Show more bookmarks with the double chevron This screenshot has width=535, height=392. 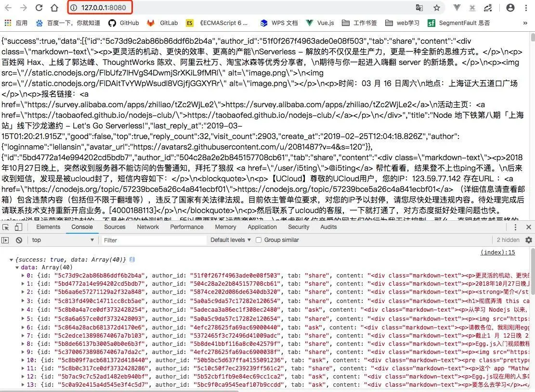(525, 23)
